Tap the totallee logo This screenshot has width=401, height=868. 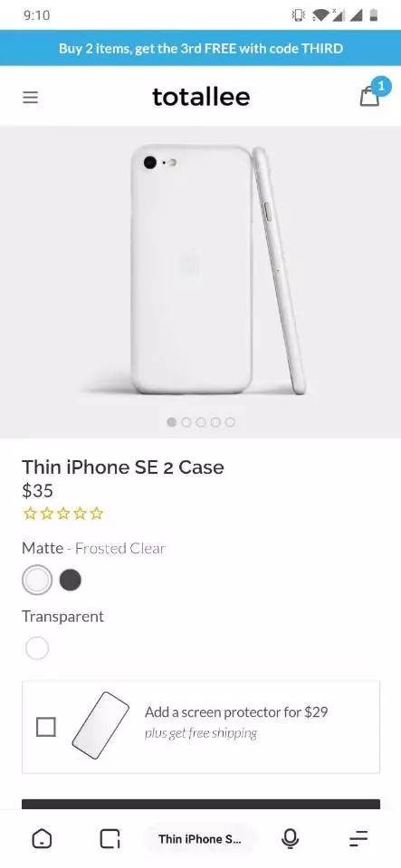pyautogui.click(x=201, y=97)
